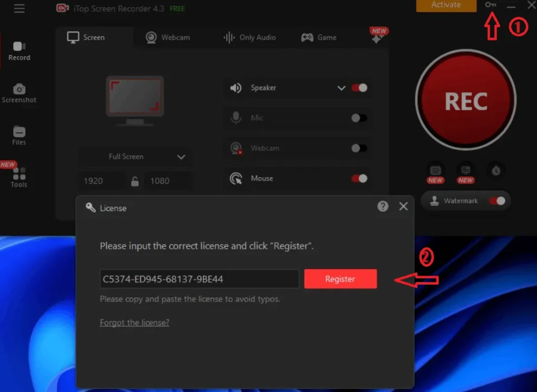The width and height of the screenshot is (537, 392).
Task: Click the monitor screen region preview
Action: pos(135,101)
